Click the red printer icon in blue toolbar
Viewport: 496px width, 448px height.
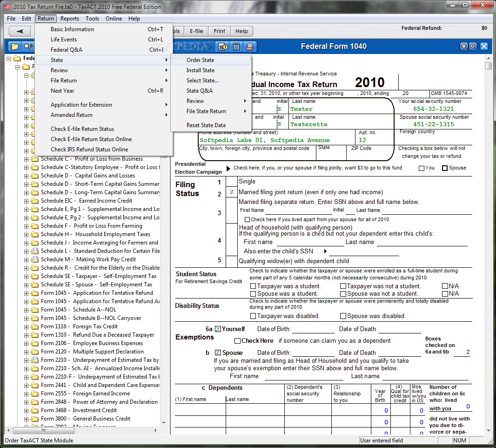click(x=249, y=47)
